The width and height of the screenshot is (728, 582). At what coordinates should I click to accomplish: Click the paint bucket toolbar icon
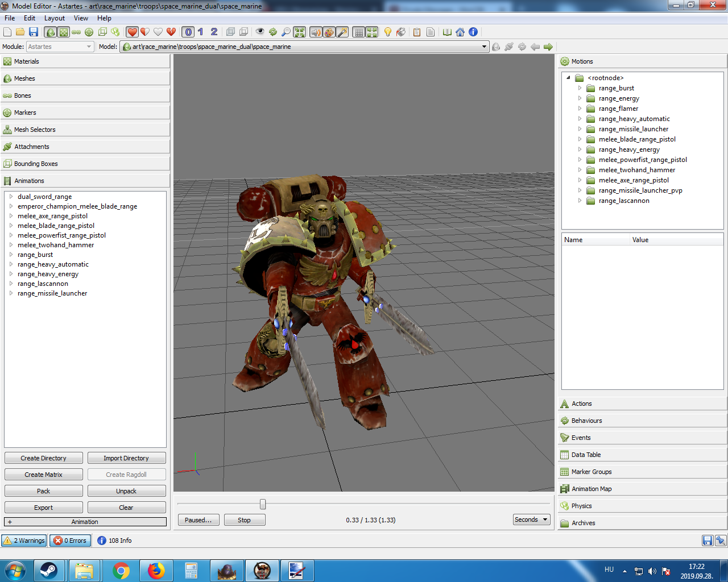pos(401,32)
